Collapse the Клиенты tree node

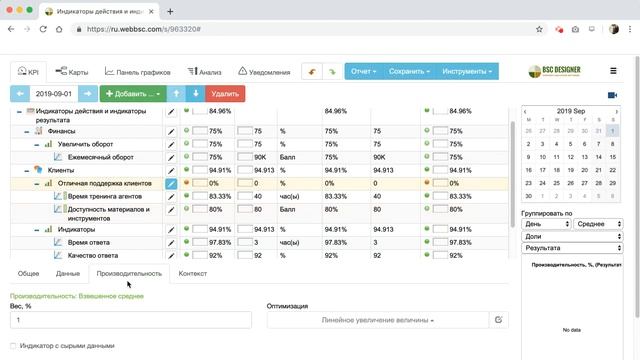click(x=27, y=171)
